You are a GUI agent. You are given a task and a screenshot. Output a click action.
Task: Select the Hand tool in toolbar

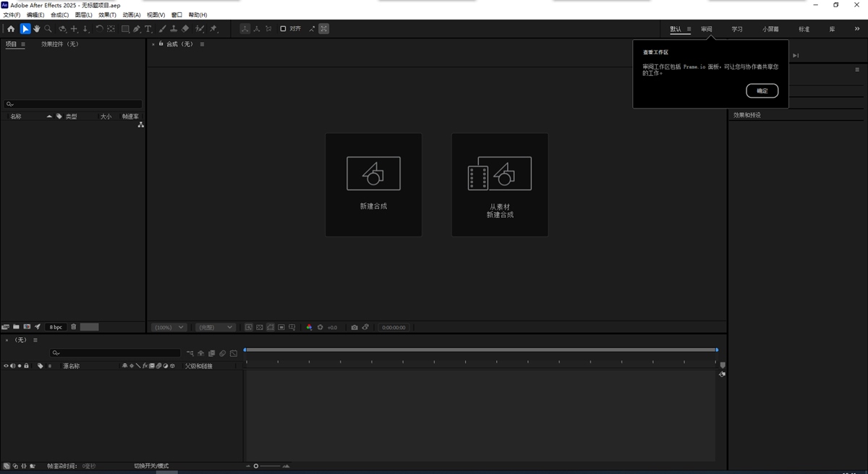click(37, 29)
